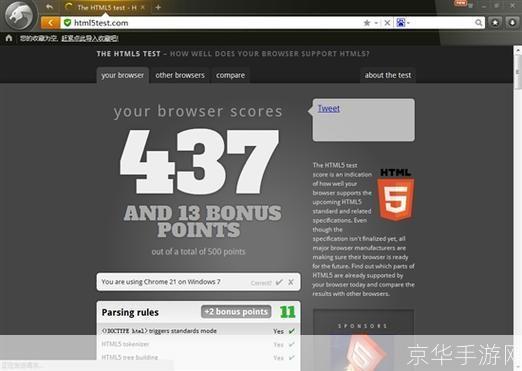Screen dimensions: 522x371
Task: Click the stop loading X in the address bar
Action: 387,23
